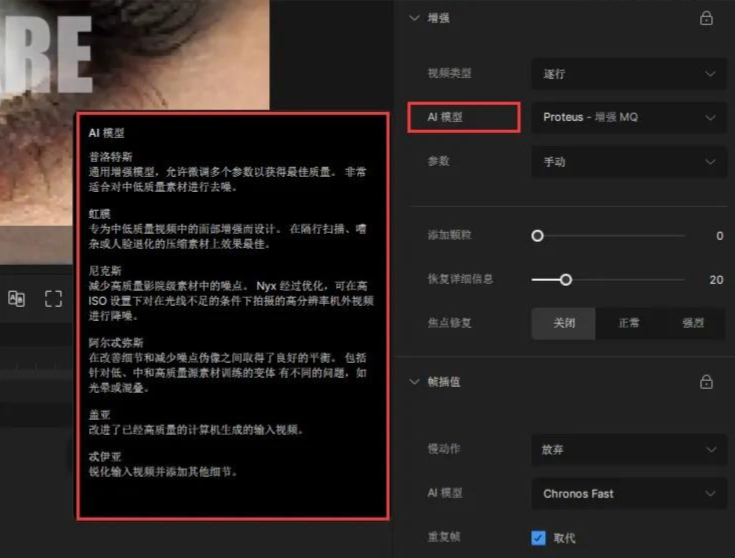
Task: Open the Proteus - 增强 MQ model dropdown
Action: tap(629, 117)
